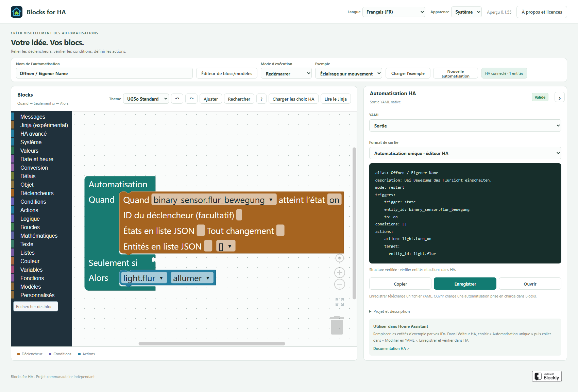Screen dimensions: 578x392
Task: Toggle the Entités en liste JSON checkbox
Action: tap(208, 246)
